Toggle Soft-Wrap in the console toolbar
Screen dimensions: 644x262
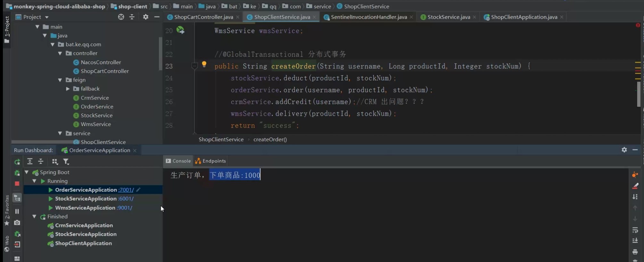point(635,230)
